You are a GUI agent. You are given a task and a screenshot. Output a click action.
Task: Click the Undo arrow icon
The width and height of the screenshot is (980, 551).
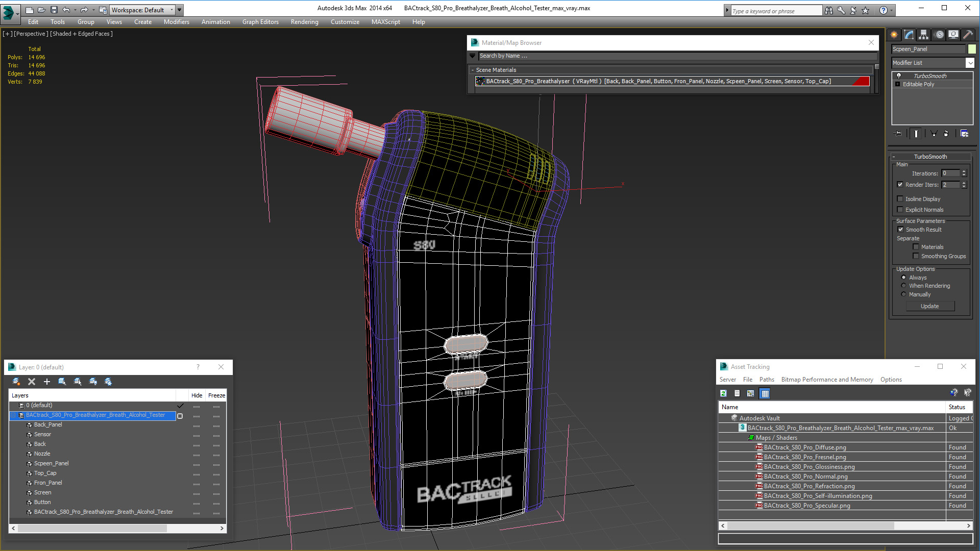click(x=66, y=10)
